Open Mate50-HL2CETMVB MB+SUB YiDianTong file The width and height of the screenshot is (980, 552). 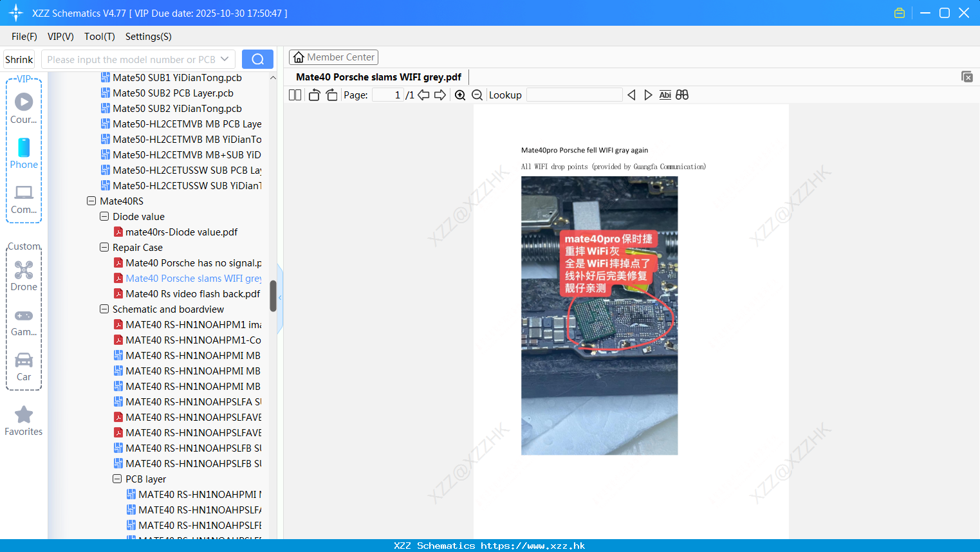point(181,154)
